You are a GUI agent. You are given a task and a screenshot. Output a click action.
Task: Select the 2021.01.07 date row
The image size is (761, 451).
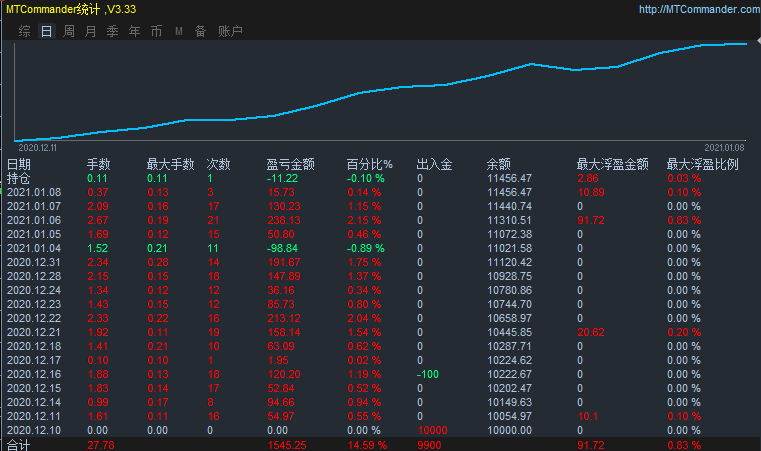[34, 207]
